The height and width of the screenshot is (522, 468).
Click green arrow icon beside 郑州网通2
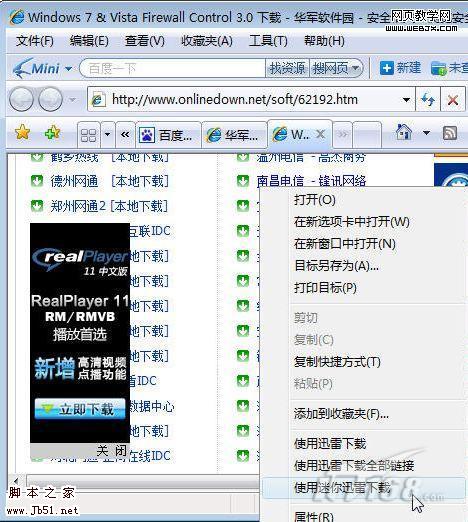tap(37, 206)
